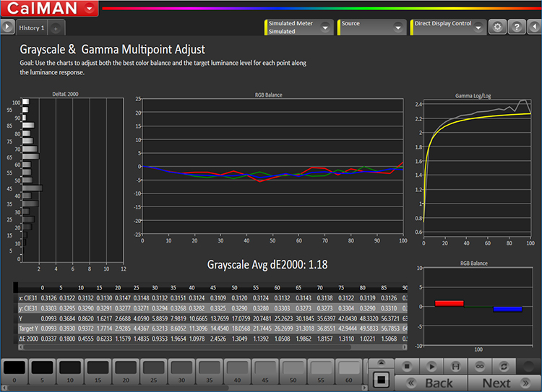Expand the left side panel arrow
542x392 pixels.
click(x=7, y=27)
